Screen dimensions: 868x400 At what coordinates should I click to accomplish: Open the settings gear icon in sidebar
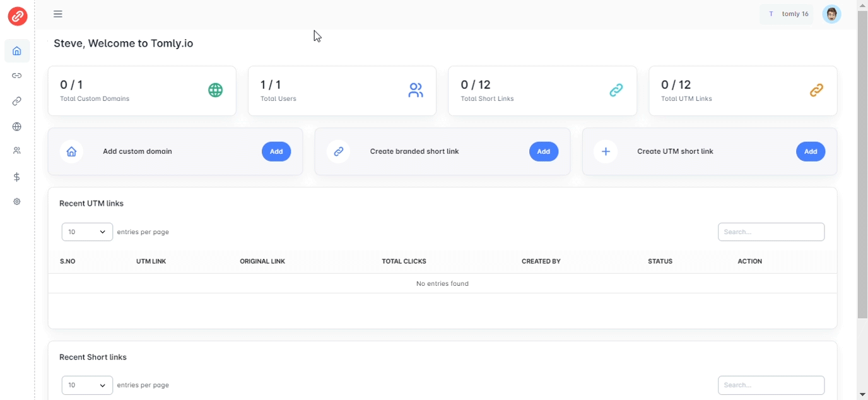coord(17,201)
